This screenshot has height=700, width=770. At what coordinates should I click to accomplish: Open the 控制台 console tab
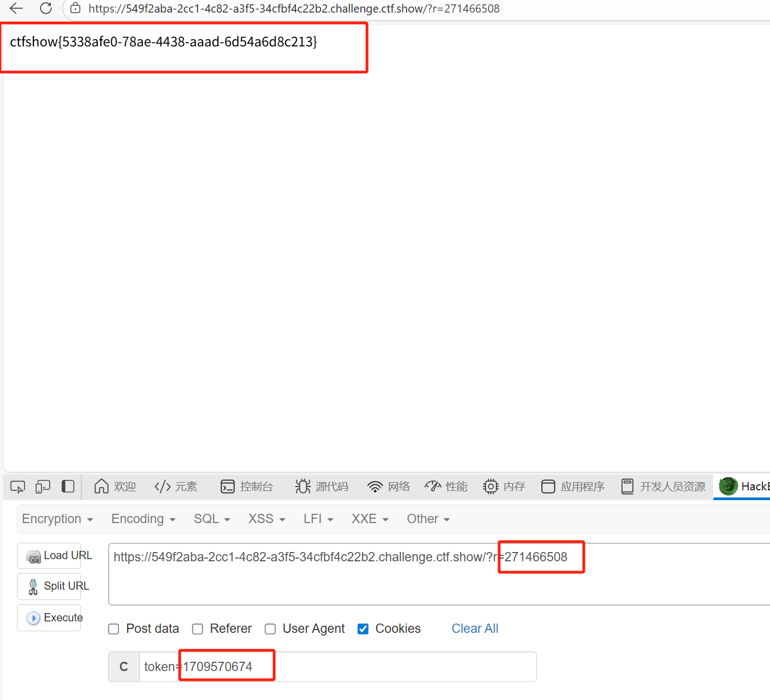pos(246,487)
